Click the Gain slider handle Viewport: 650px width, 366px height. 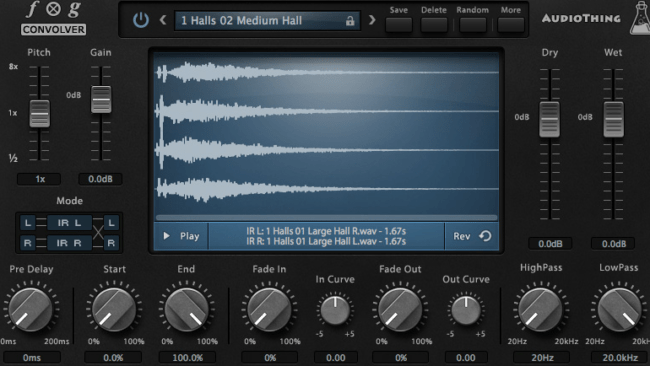coord(101,99)
